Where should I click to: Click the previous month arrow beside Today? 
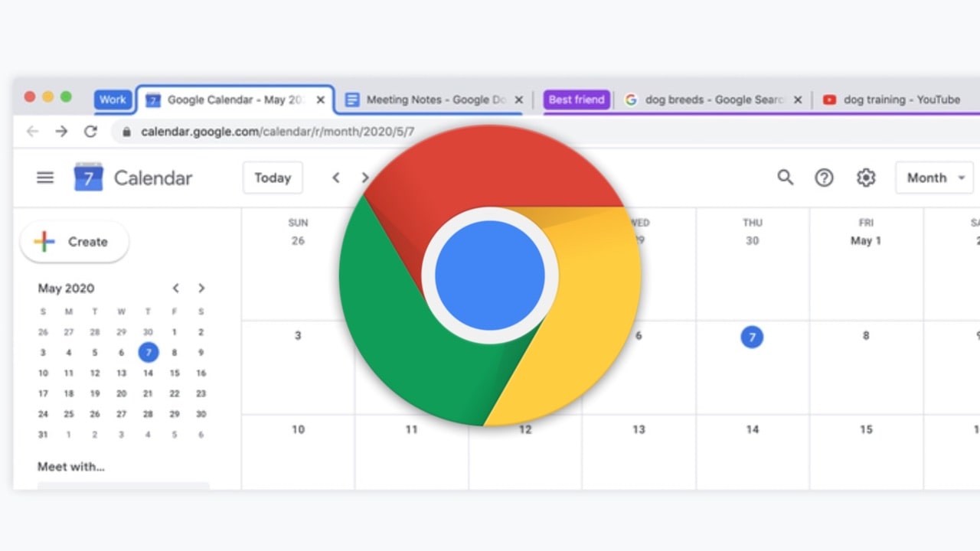coord(335,178)
